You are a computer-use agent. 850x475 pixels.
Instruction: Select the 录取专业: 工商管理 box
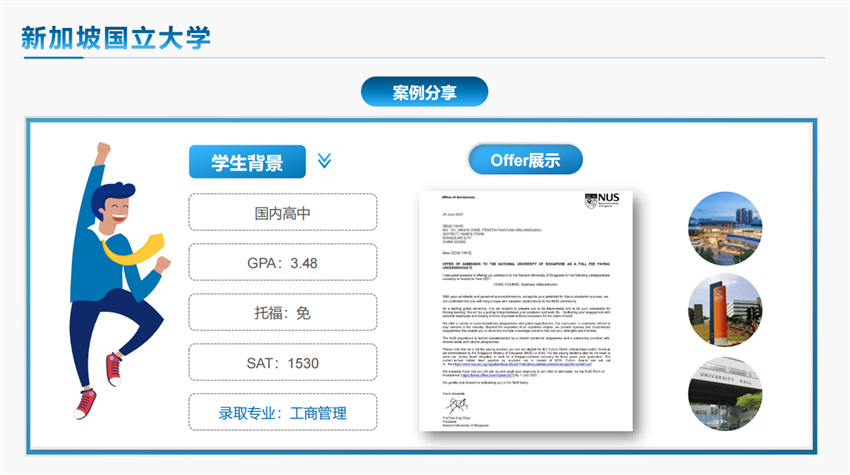click(282, 413)
